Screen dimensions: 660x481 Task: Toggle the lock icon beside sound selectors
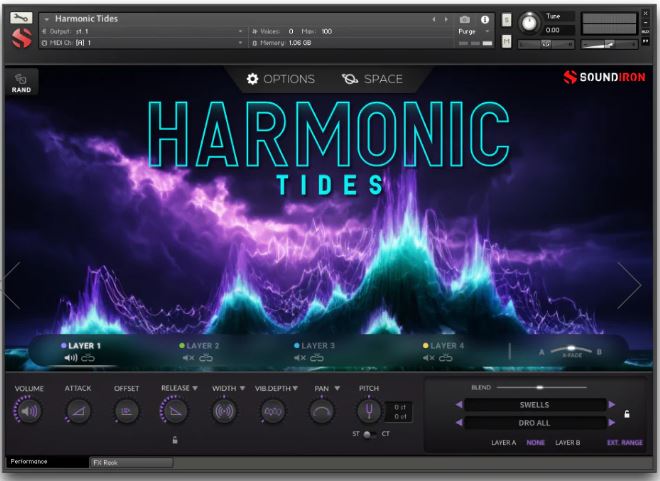tap(627, 414)
